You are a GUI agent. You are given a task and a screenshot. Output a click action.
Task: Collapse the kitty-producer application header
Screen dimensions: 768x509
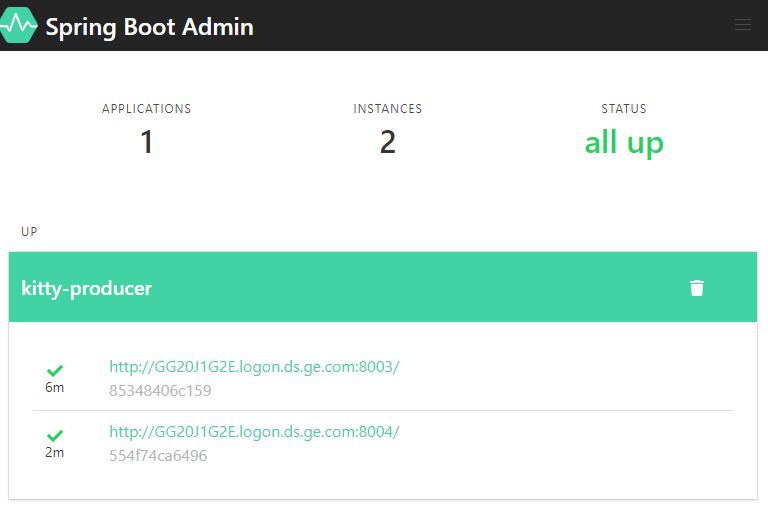point(383,287)
